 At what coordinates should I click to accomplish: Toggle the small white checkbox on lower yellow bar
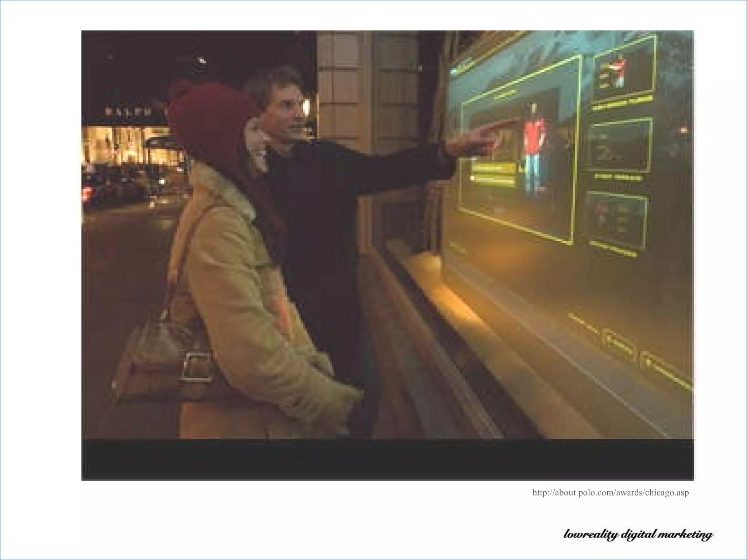click(x=473, y=178)
